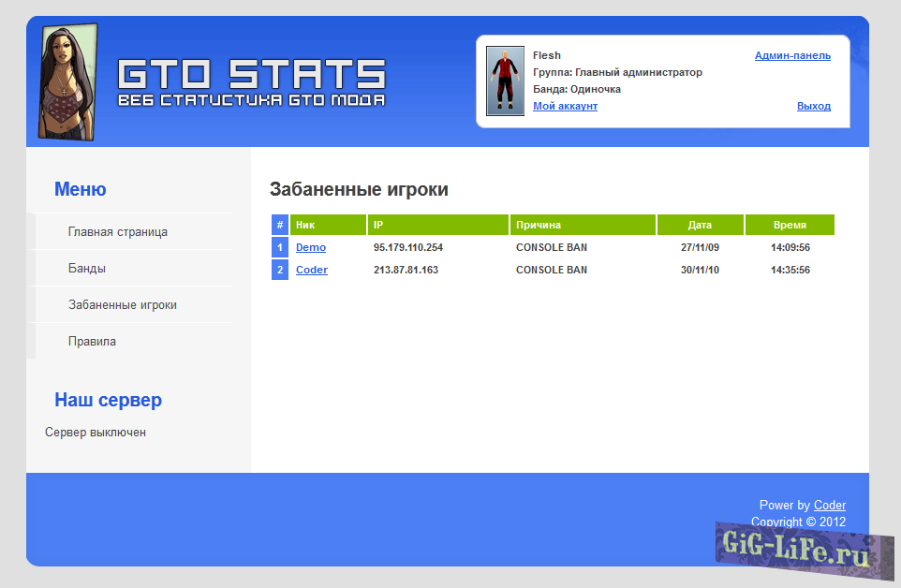Screen dimensions: 901x588
Task: Click the Сервер выключен status text
Action: tap(93, 432)
